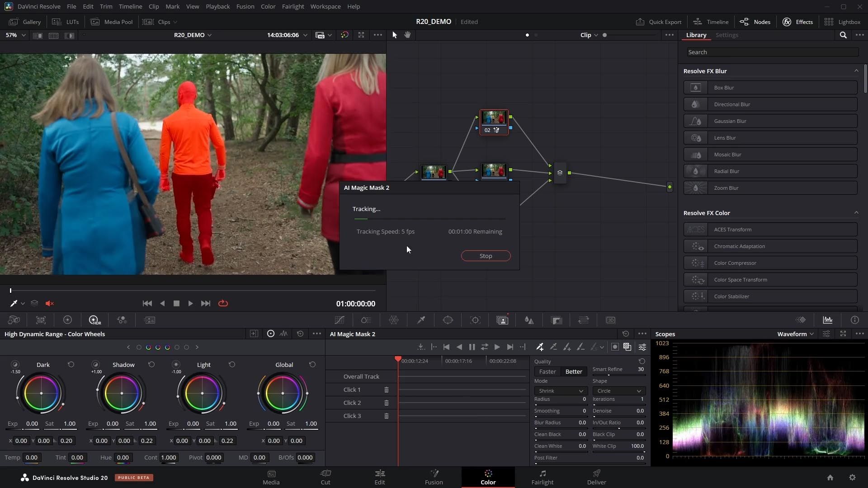Collapse the Resolve FX Blur section
This screenshot has height=488, width=868.
click(x=856, y=71)
